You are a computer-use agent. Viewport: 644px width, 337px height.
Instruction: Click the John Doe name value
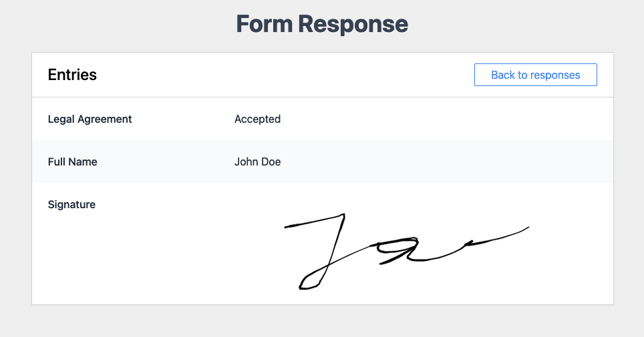257,161
